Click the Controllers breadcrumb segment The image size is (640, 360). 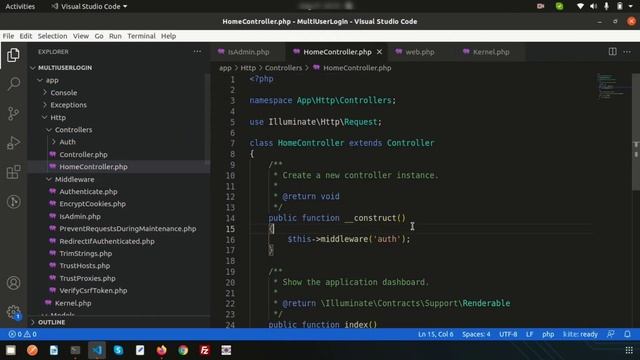tap(283, 68)
